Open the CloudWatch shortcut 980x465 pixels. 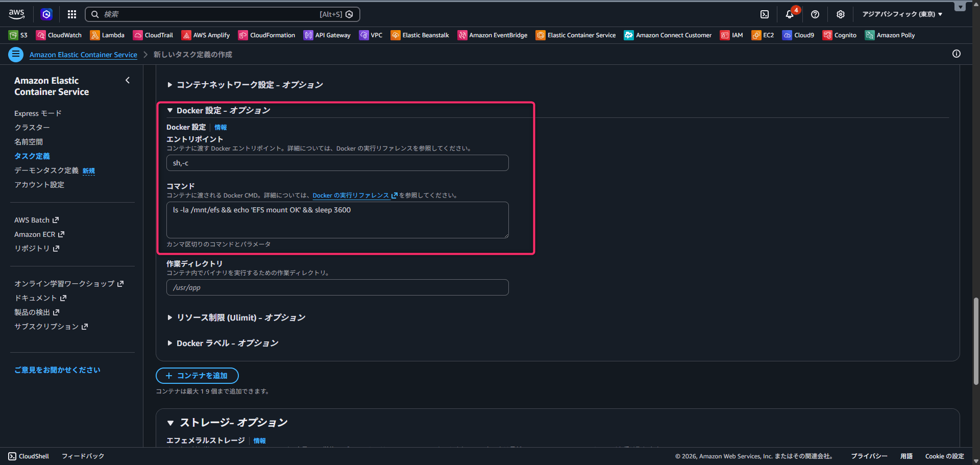(x=59, y=35)
